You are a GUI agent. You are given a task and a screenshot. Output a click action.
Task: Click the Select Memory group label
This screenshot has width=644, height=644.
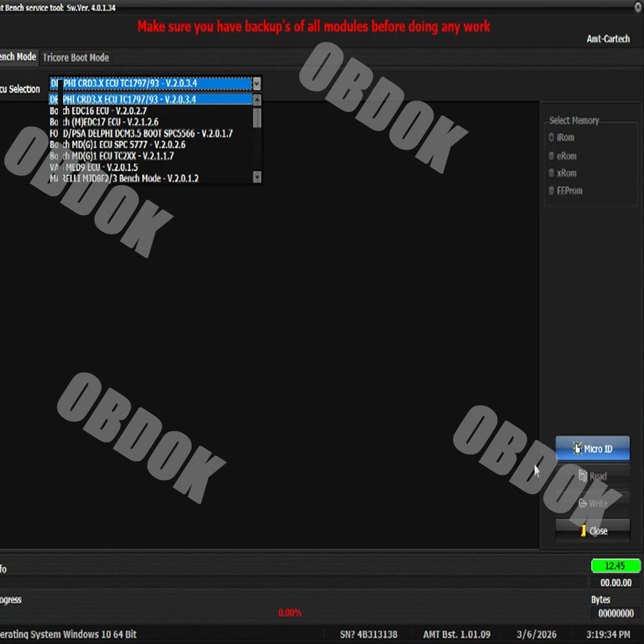574,120
